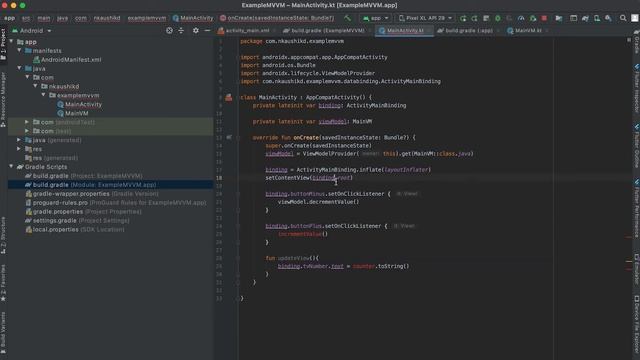
Task: Open the Flutter Inspector right side tab
Action: [636, 88]
